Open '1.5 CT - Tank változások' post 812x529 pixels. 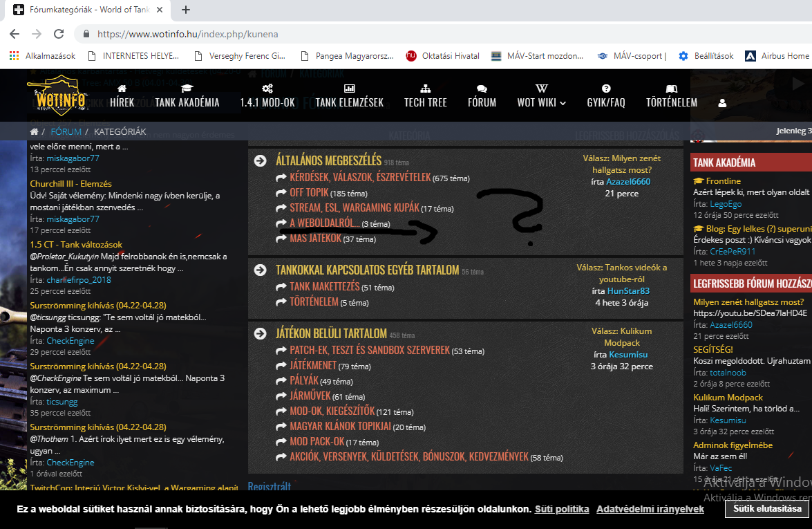pos(76,245)
